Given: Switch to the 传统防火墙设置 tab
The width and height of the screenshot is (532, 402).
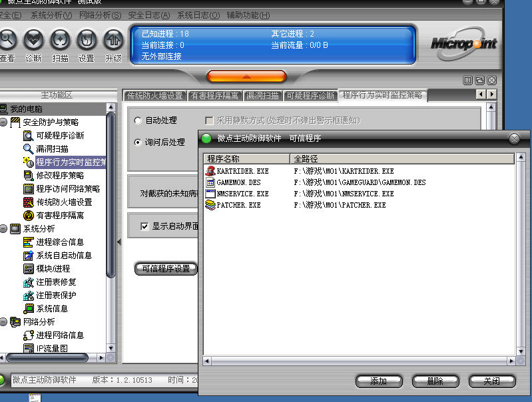Looking at the screenshot, I should 155,96.
